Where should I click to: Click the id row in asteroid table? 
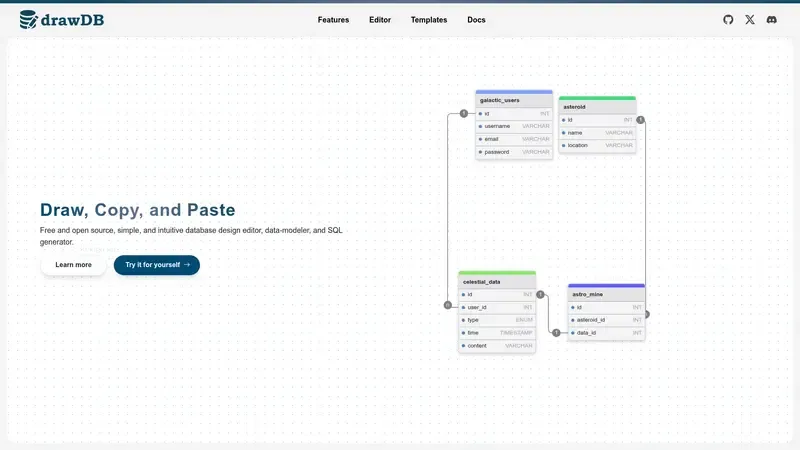(x=597, y=120)
